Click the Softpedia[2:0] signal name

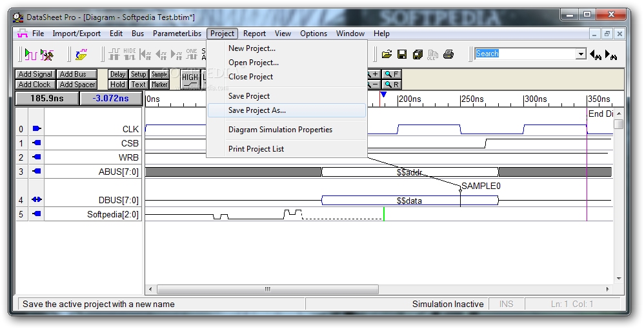113,214
